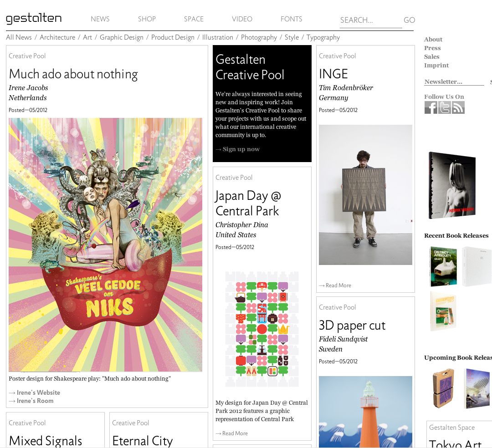Open the About page link
This screenshot has width=492, height=448.
[433, 40]
